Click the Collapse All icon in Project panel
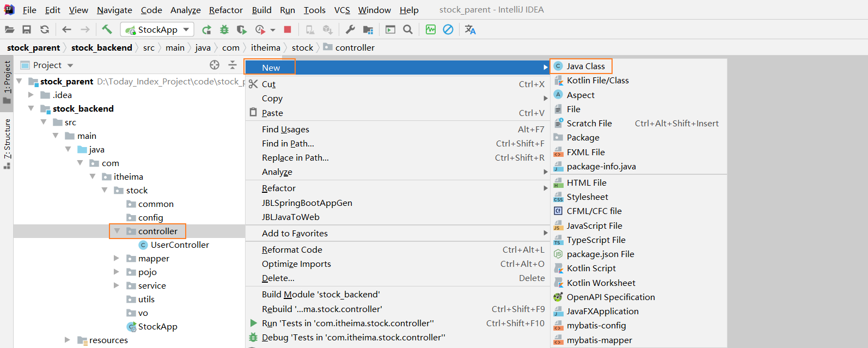This screenshot has height=348, width=868. (x=233, y=65)
